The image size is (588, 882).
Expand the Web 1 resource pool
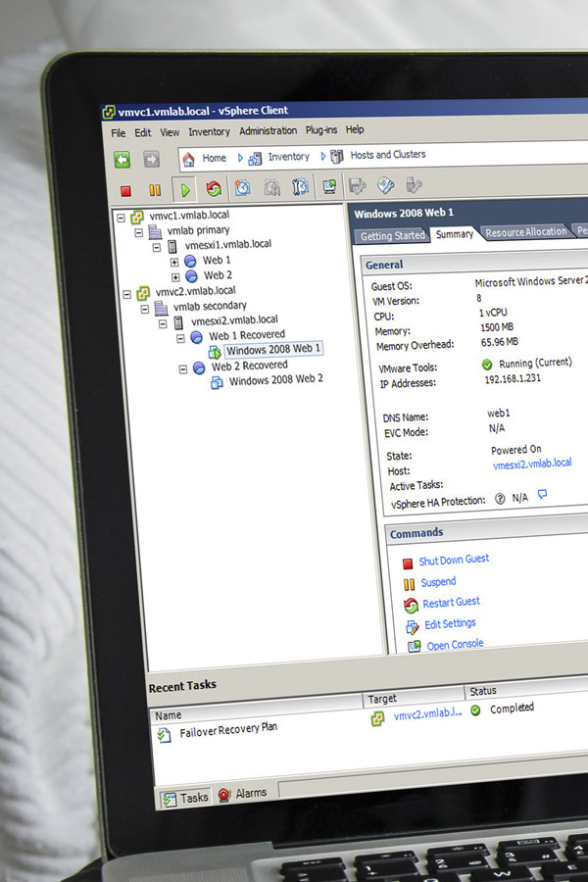click(x=174, y=262)
